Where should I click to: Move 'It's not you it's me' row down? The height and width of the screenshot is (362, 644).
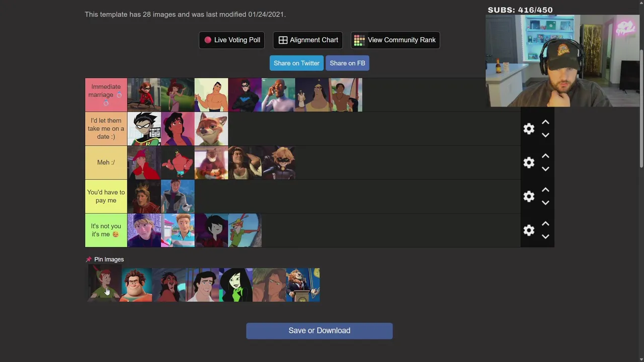click(545, 236)
